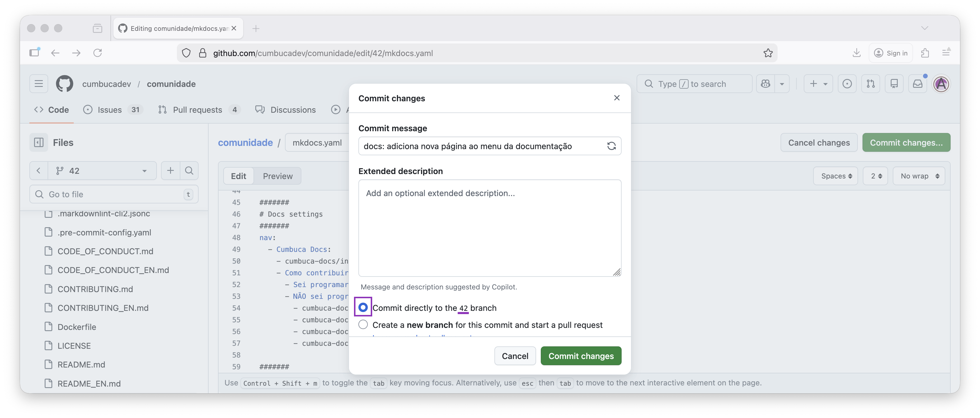Go to GitHub homepage via Octocat logo
Viewport: 980px width, 418px height.
click(64, 84)
